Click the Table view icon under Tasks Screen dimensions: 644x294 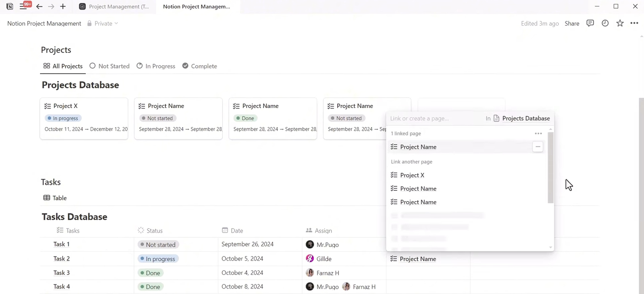click(47, 198)
